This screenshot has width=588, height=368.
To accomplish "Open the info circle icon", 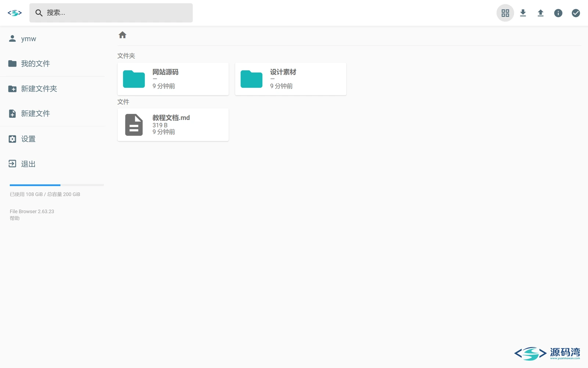I will (x=558, y=13).
